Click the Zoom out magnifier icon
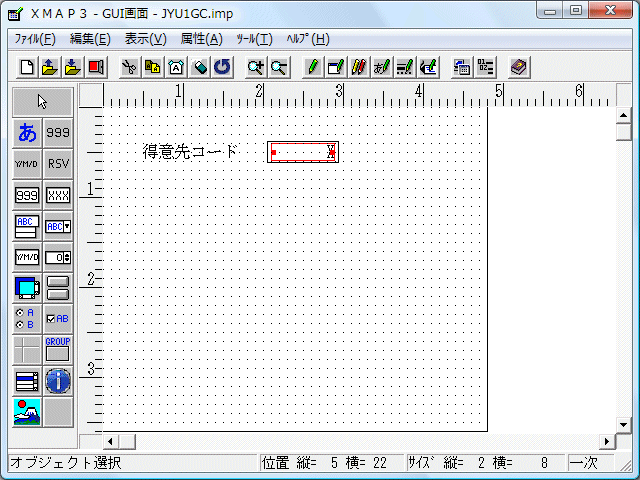The image size is (640, 480). pyautogui.click(x=279, y=67)
